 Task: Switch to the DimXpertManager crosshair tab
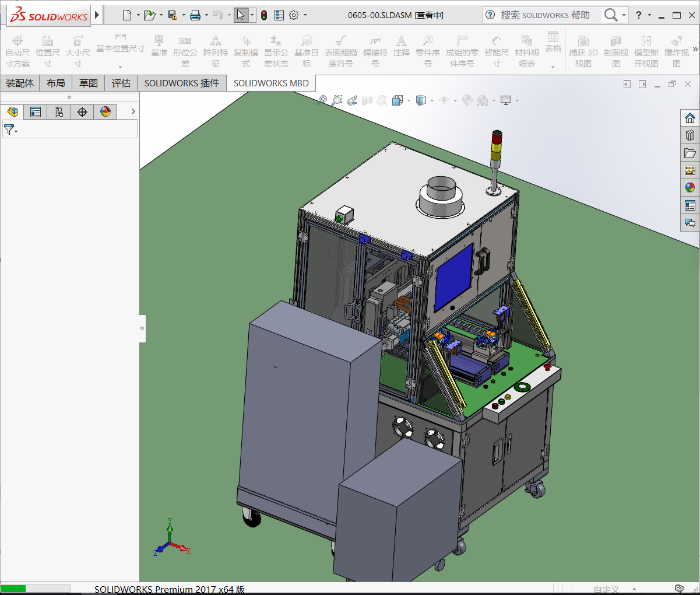(x=82, y=112)
